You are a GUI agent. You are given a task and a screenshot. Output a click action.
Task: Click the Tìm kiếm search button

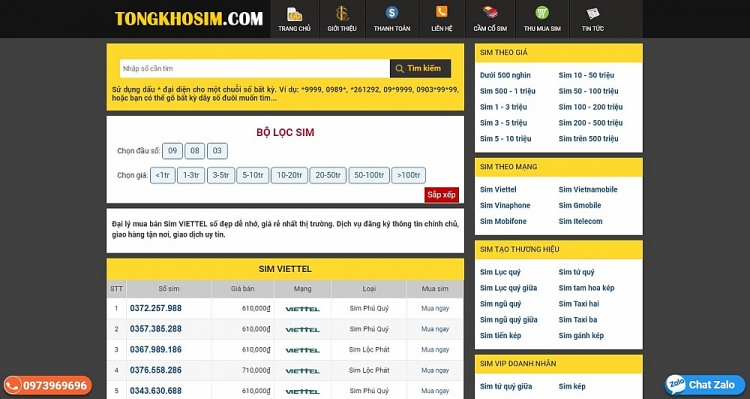(420, 68)
